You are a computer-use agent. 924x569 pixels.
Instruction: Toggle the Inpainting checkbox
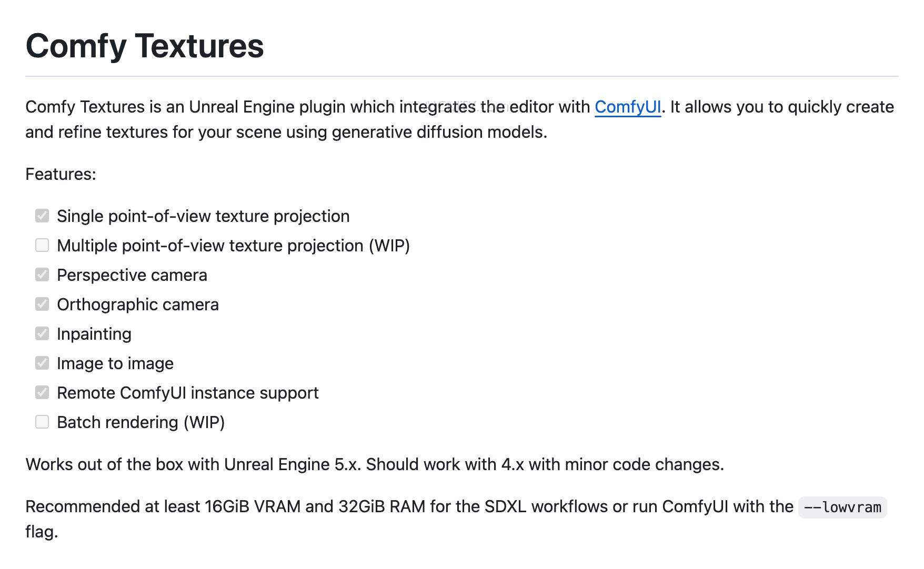click(x=42, y=334)
